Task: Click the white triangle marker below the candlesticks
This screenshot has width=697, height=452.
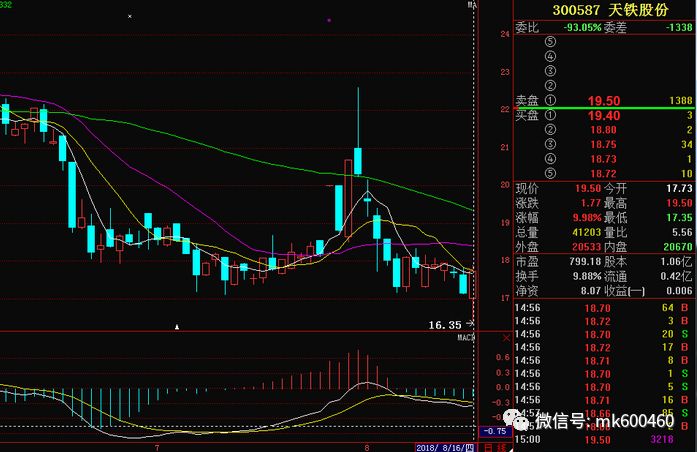Action: point(177,327)
